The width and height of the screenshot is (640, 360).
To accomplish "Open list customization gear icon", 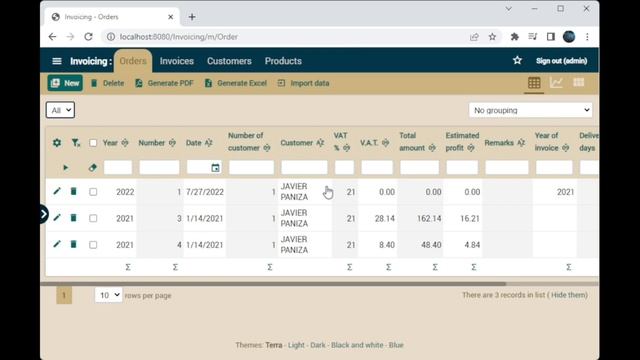I will [57, 143].
